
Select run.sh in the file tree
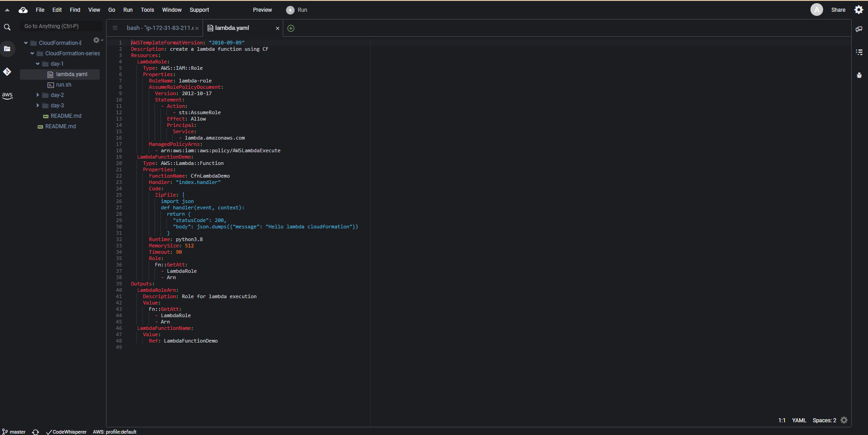(63, 85)
